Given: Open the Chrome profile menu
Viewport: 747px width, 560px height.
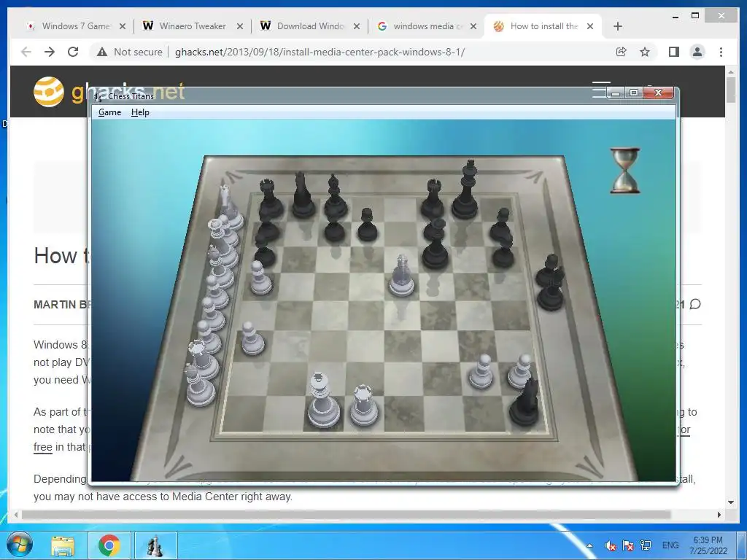Looking at the screenshot, I should point(697,52).
